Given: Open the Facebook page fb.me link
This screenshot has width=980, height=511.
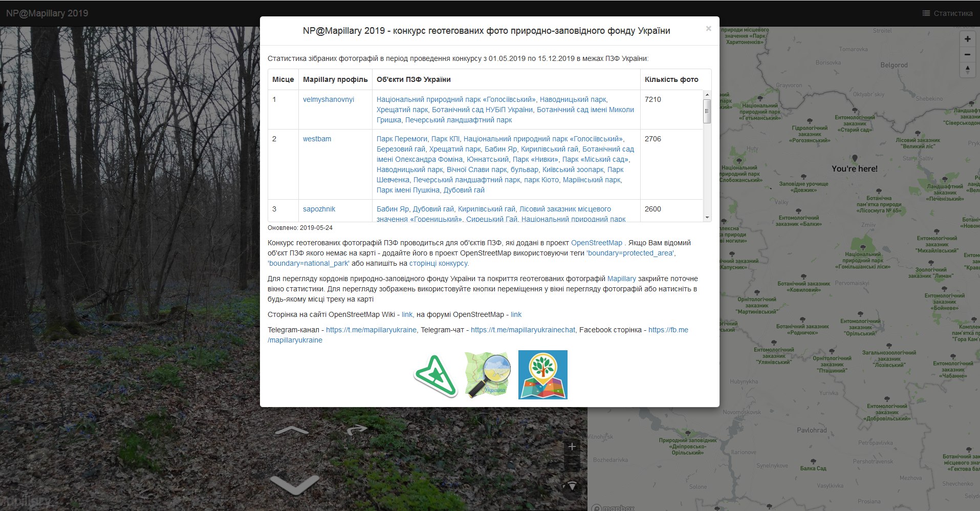Looking at the screenshot, I should [x=668, y=330].
